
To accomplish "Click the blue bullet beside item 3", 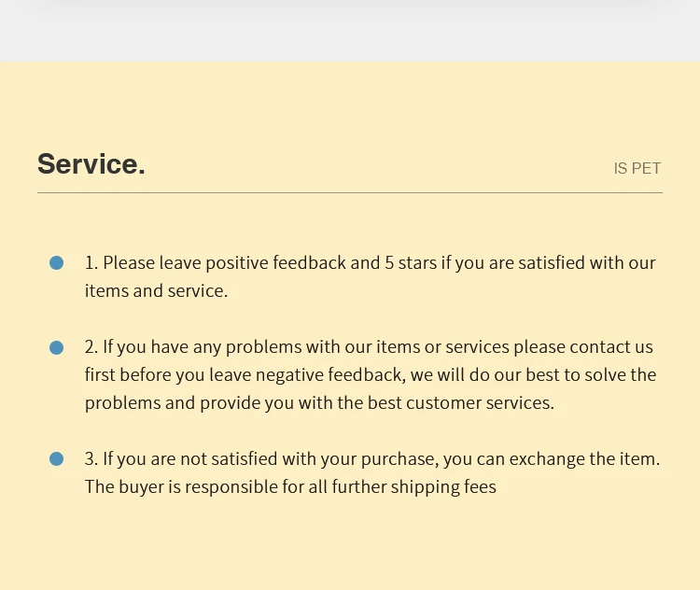I will coord(56,459).
